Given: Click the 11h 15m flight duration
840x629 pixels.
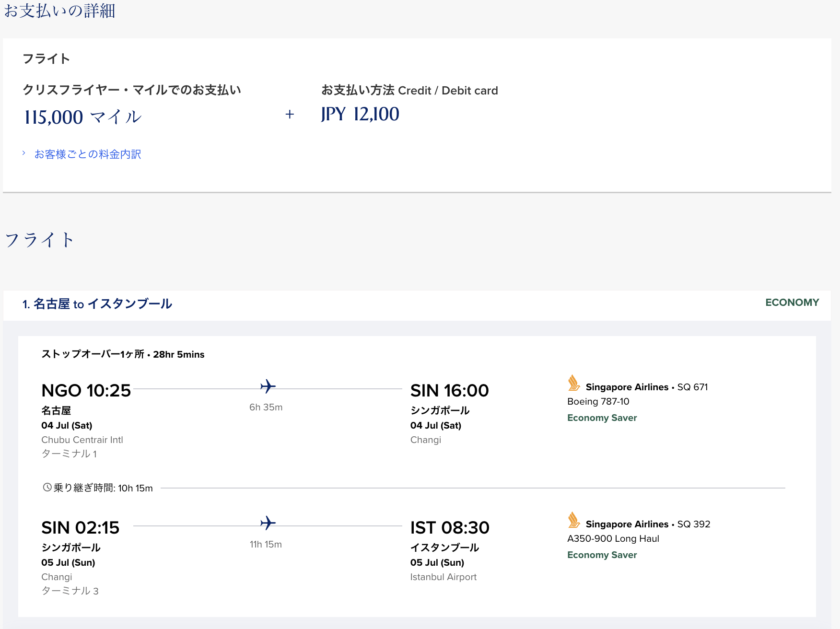Looking at the screenshot, I should (x=266, y=544).
